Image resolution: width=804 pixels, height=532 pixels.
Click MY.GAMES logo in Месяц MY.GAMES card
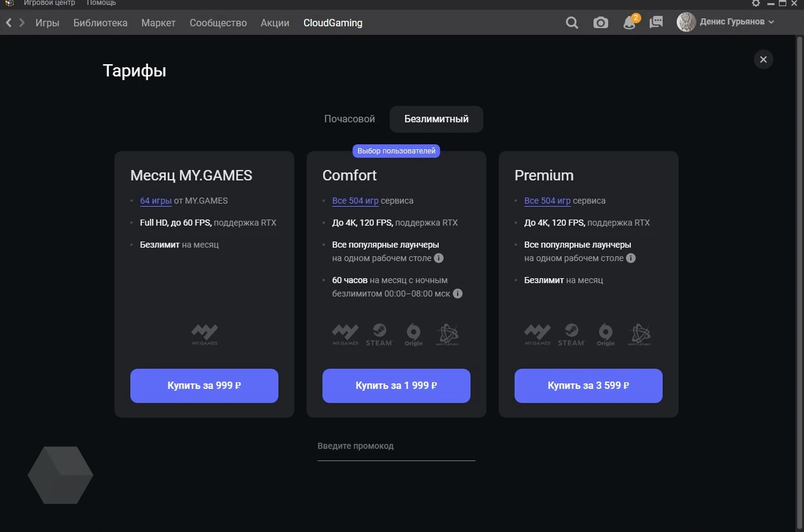[x=204, y=334]
